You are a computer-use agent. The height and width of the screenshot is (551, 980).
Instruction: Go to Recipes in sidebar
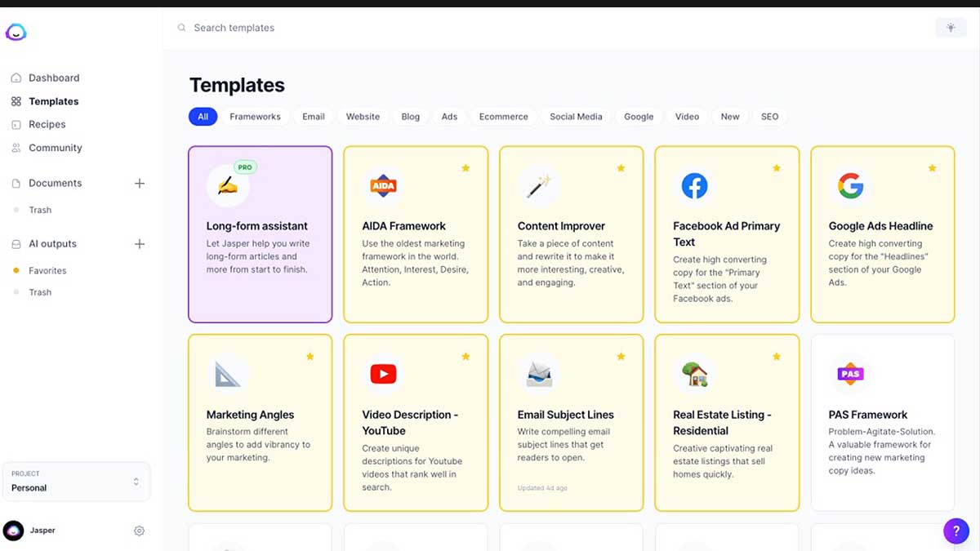[47, 125]
